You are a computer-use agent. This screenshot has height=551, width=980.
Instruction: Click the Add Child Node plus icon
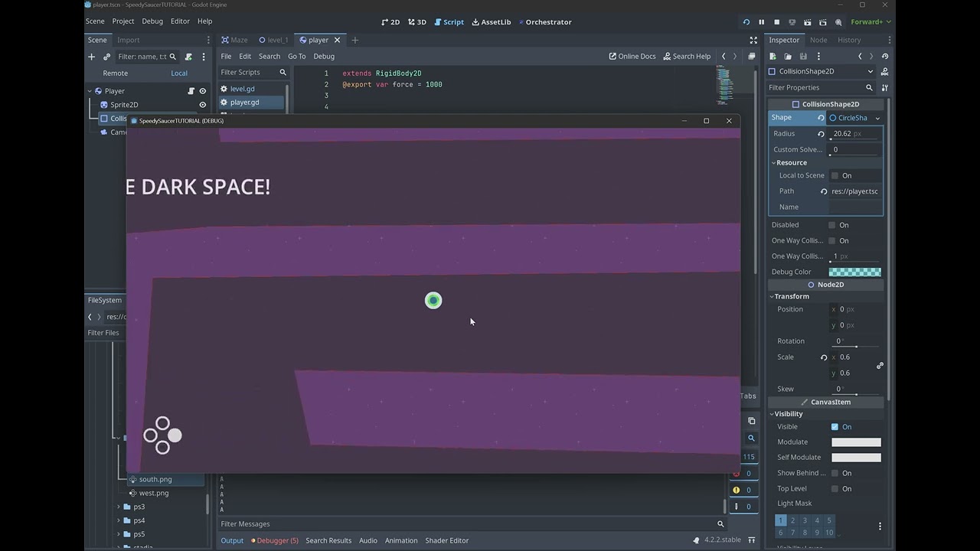91,57
